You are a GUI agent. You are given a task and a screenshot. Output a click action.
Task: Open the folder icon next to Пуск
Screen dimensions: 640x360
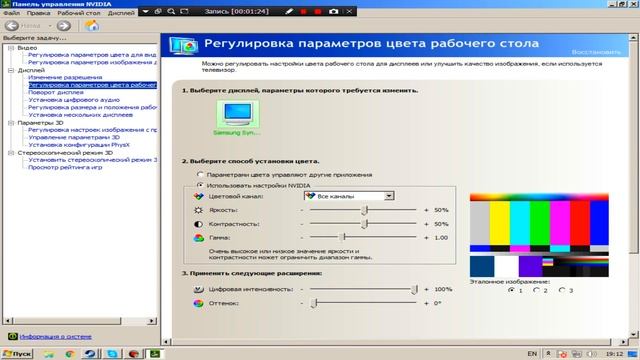(49, 354)
